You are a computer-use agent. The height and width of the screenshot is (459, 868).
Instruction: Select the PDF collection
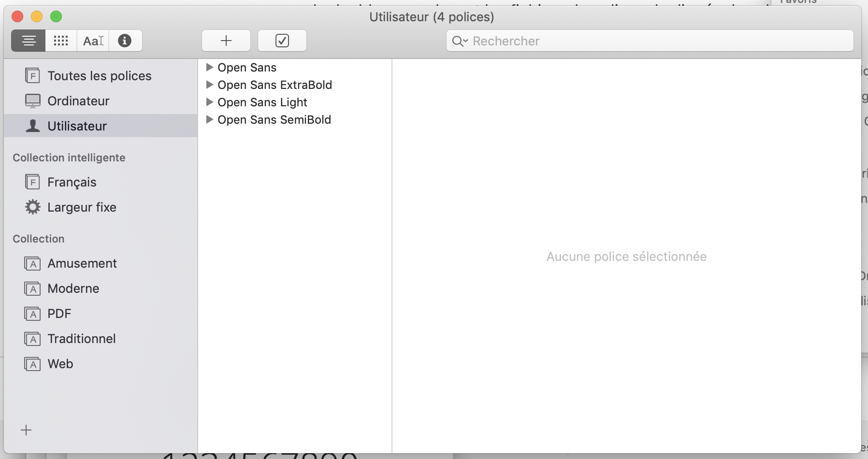click(101, 314)
